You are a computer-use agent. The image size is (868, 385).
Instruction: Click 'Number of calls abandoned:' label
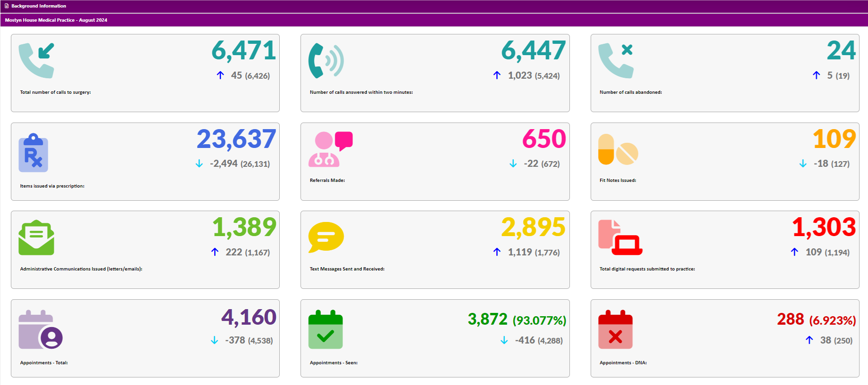click(x=631, y=92)
